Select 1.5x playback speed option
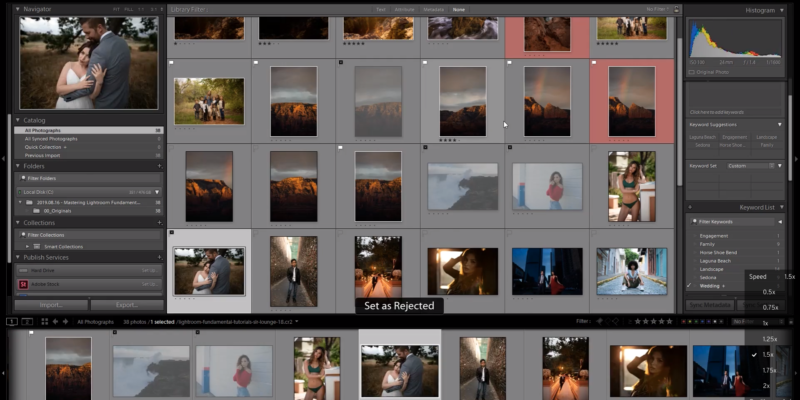The height and width of the screenshot is (400, 800). click(770, 355)
